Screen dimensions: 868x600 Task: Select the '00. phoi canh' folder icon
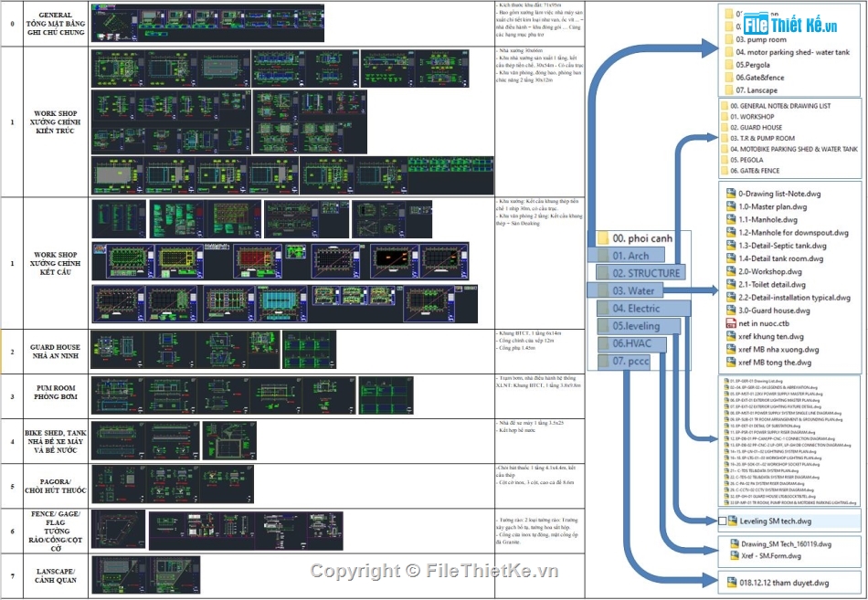pyautogui.click(x=603, y=238)
